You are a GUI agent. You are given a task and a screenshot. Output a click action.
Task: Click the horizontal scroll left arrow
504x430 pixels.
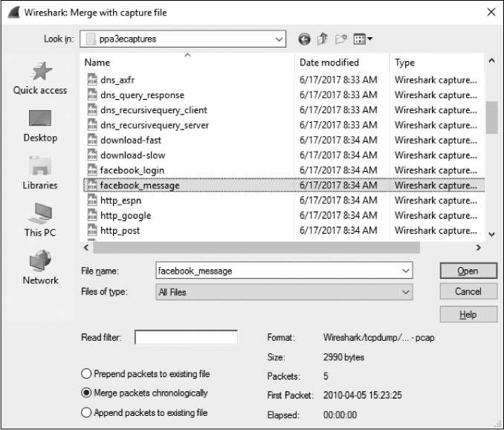(x=86, y=247)
